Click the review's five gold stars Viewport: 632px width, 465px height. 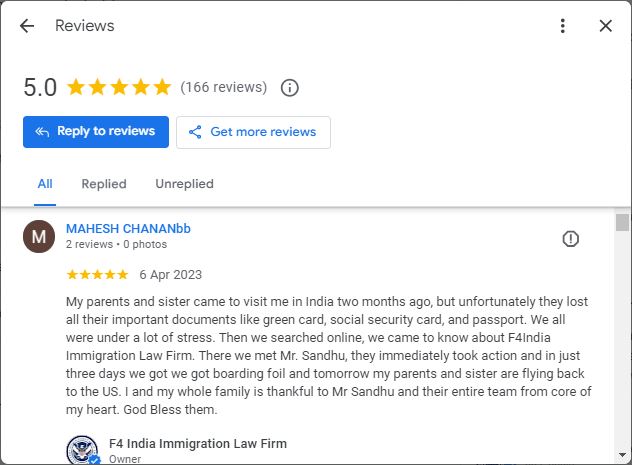coord(97,275)
